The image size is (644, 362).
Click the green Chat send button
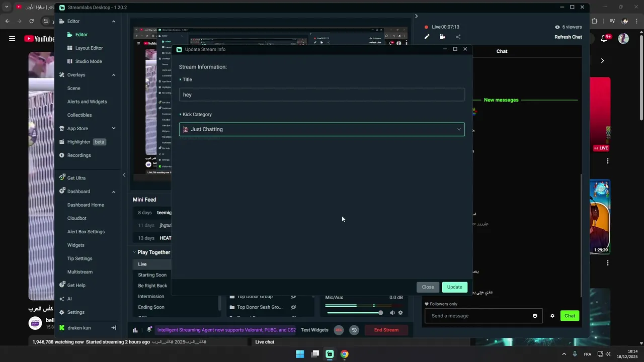click(570, 316)
